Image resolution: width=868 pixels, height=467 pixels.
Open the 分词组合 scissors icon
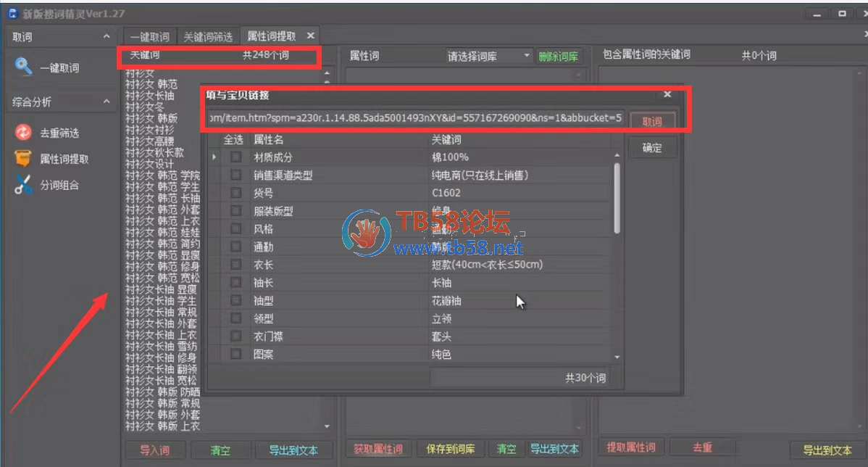click(24, 185)
